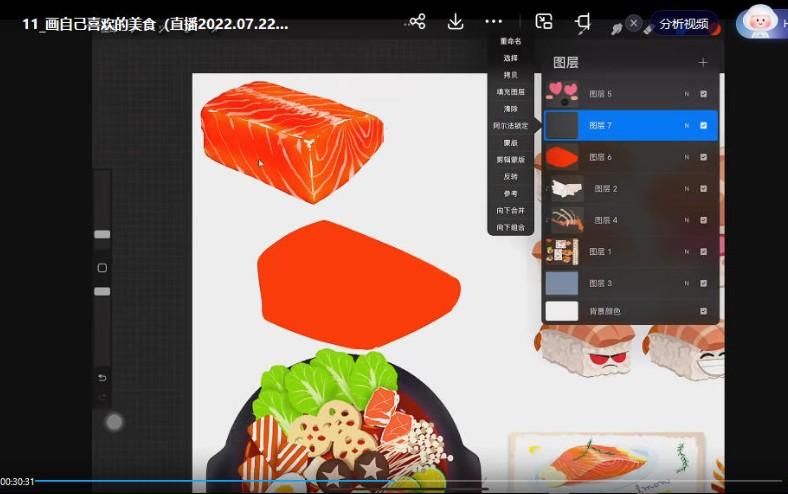The image size is (788, 494).
Task: Open blend mode N for 图层 2
Action: [686, 188]
